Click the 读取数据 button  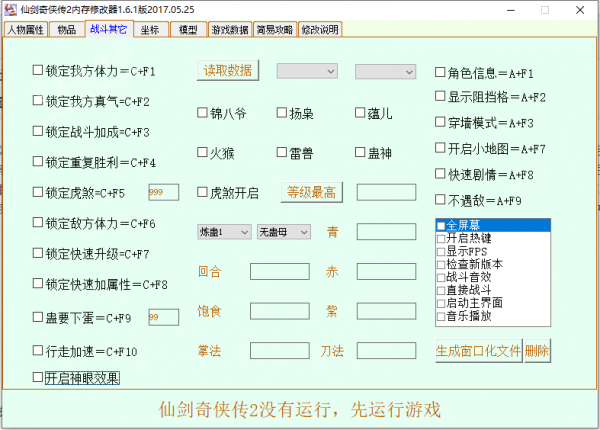click(228, 70)
